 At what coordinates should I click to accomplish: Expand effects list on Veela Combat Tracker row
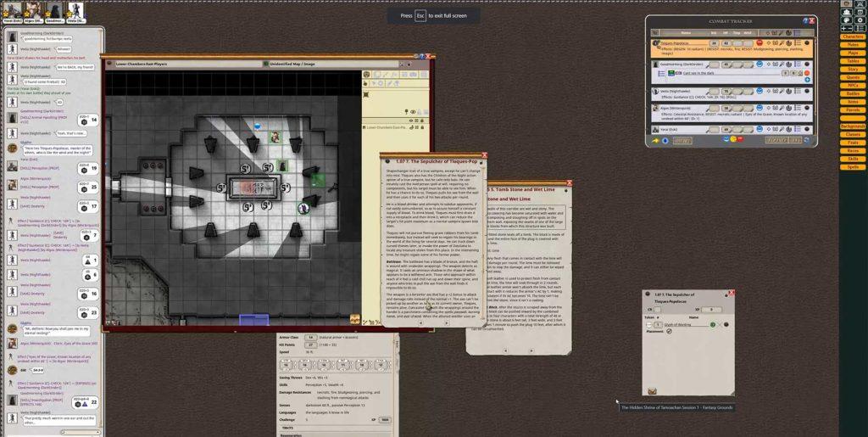[798, 91]
